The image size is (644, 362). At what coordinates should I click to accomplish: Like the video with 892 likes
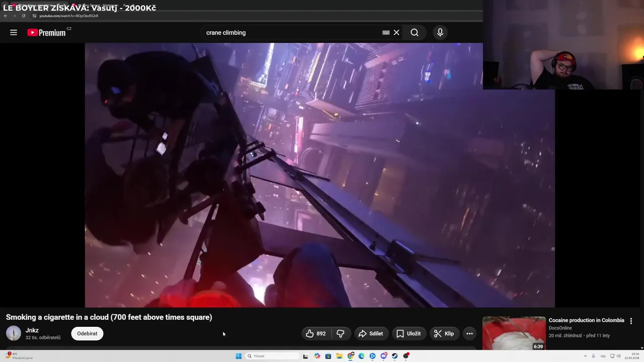click(315, 333)
